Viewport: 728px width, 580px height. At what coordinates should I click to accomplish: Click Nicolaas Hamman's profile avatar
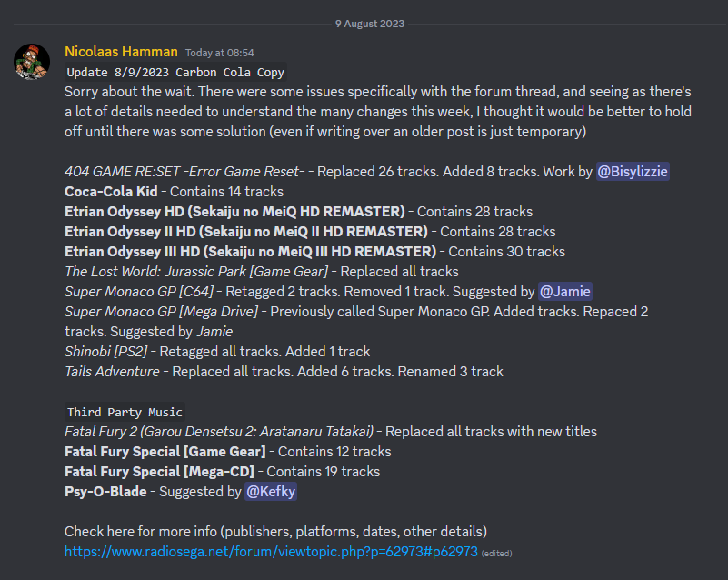pos(32,62)
